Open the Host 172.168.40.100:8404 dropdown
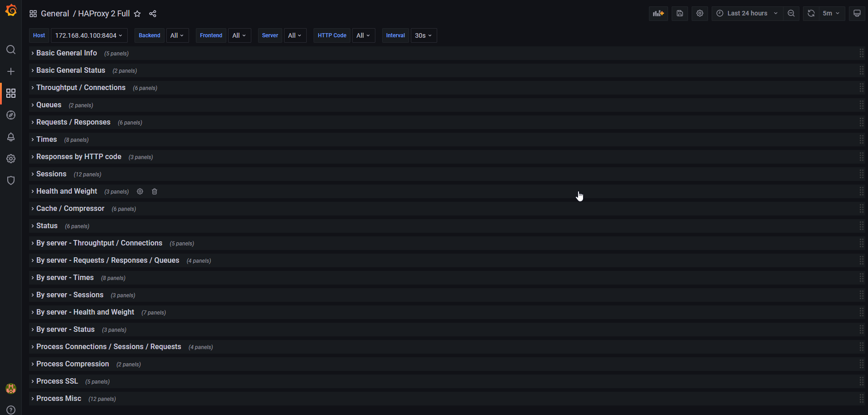This screenshot has width=868, height=415. pyautogui.click(x=89, y=35)
